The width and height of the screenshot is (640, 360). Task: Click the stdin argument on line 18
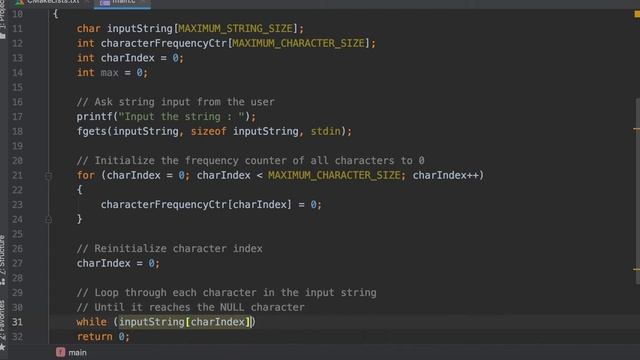(326, 131)
